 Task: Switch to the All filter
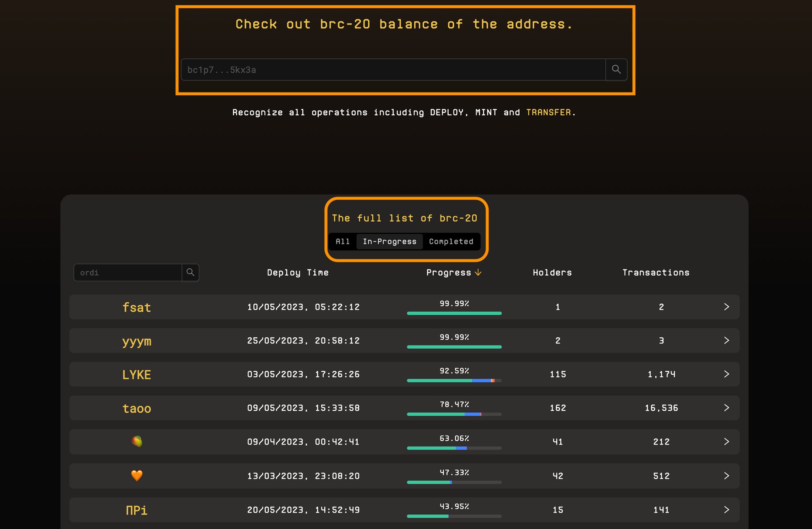coord(342,242)
